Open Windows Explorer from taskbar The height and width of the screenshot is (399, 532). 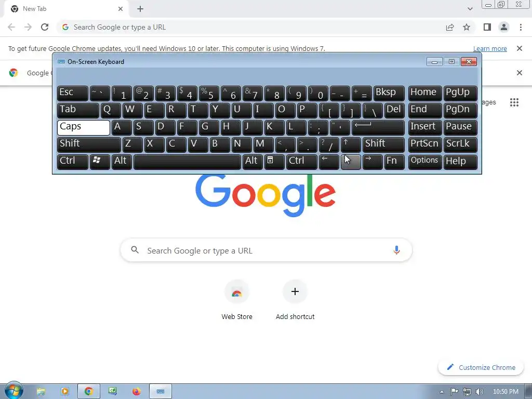41,392
